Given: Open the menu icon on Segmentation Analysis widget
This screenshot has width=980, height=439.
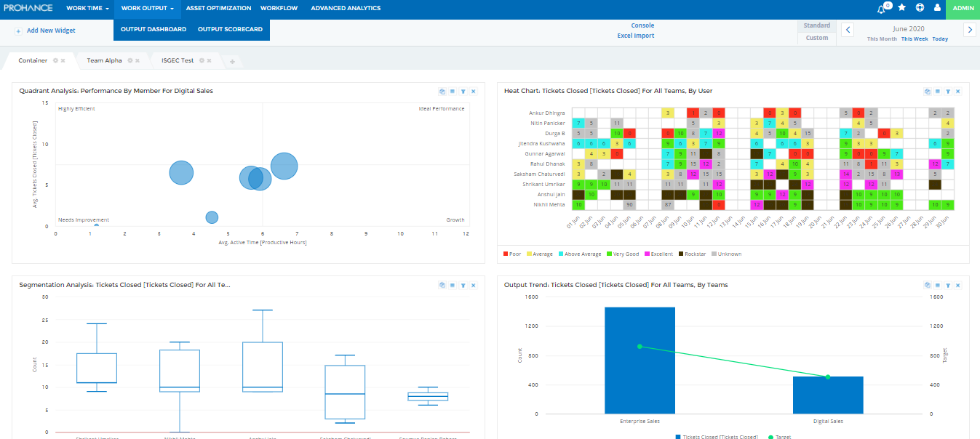Looking at the screenshot, I should pyautogui.click(x=453, y=285).
